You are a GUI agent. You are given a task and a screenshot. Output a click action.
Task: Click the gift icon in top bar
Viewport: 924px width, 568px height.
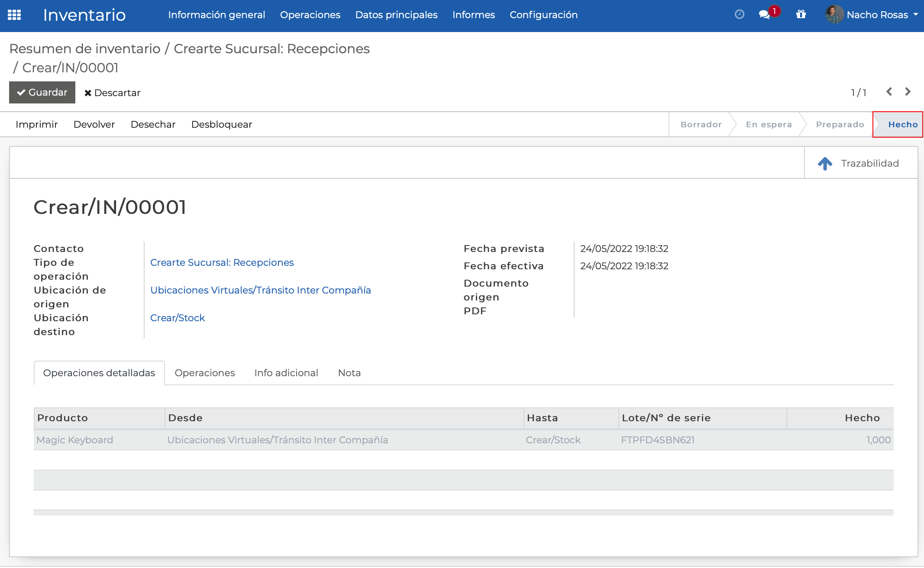click(801, 15)
